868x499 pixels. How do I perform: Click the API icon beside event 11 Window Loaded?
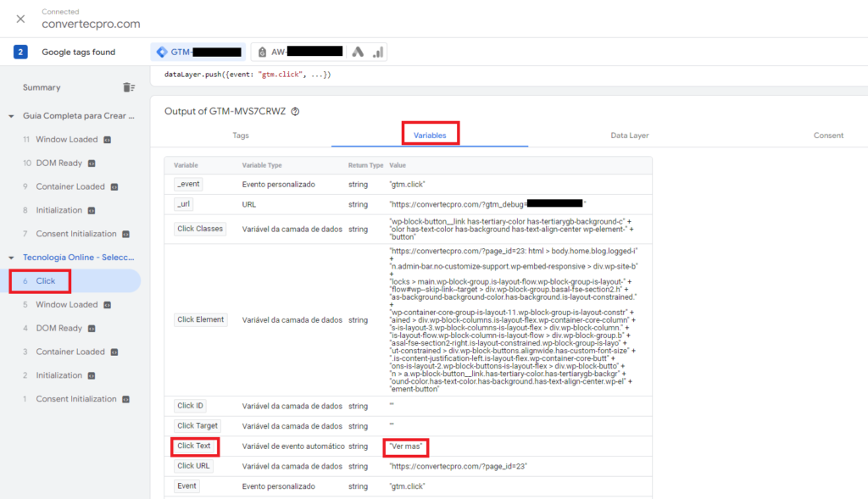[x=108, y=140]
